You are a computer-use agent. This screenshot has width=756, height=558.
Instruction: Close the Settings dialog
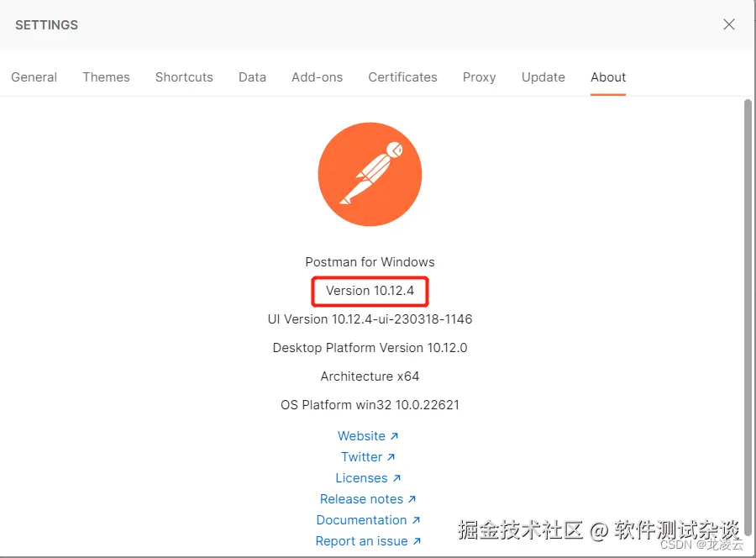[x=729, y=24]
